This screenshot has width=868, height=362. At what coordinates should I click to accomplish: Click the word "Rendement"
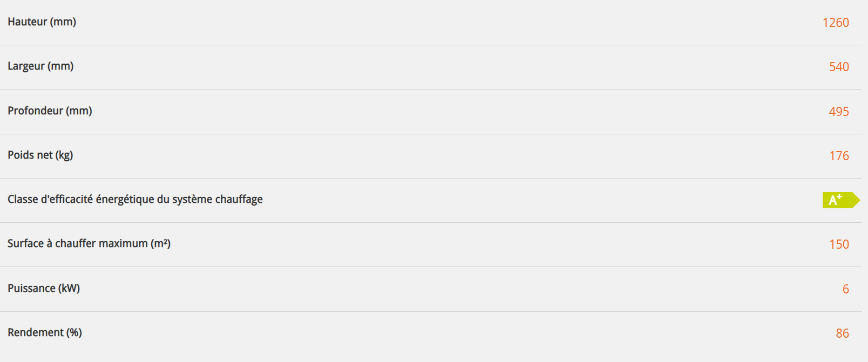click(36, 333)
